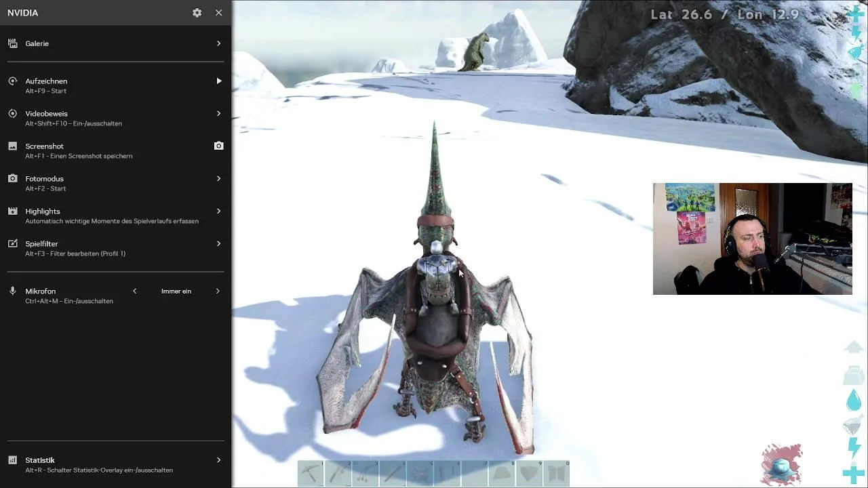Expand the Galerie chevron
Viewport: 868px width, 488px height.
pos(218,43)
